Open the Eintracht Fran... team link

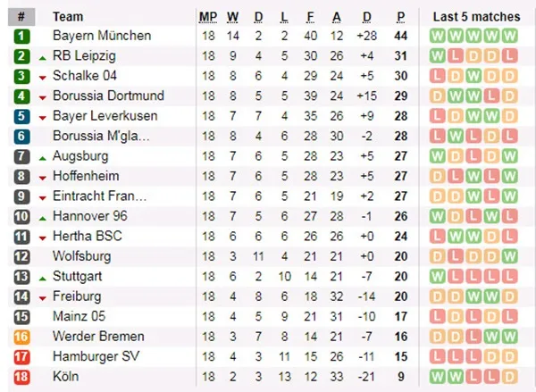pyautogui.click(x=99, y=196)
